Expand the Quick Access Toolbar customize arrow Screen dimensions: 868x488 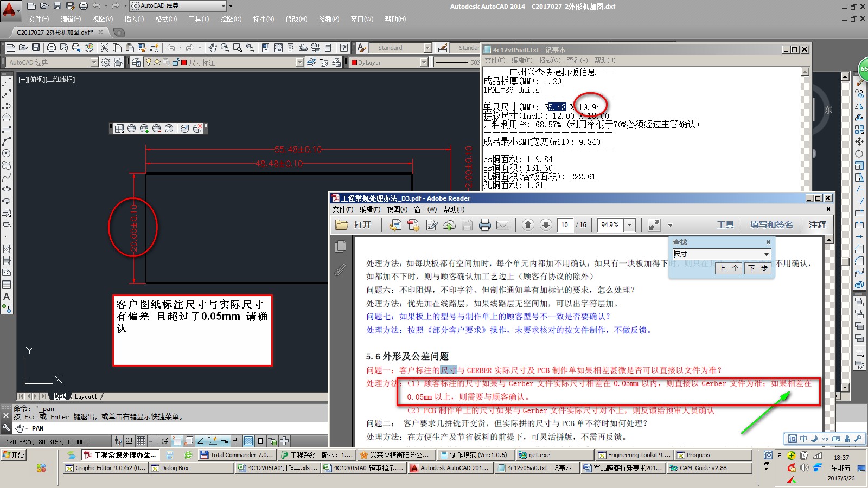tap(231, 5)
